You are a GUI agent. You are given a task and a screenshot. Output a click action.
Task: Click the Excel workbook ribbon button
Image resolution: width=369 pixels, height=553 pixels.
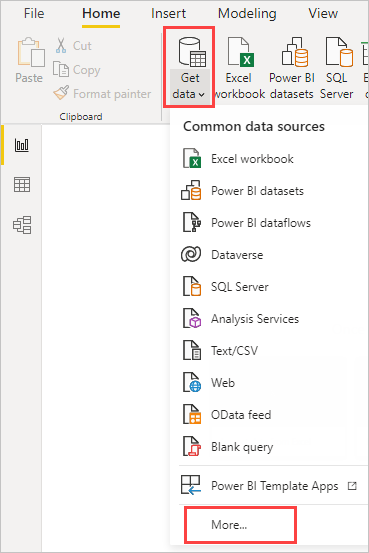click(x=239, y=68)
